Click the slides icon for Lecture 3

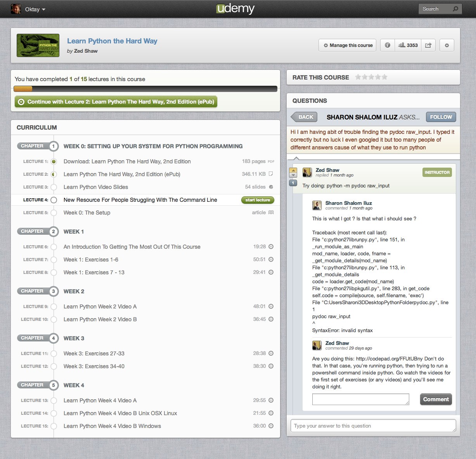coord(271,187)
